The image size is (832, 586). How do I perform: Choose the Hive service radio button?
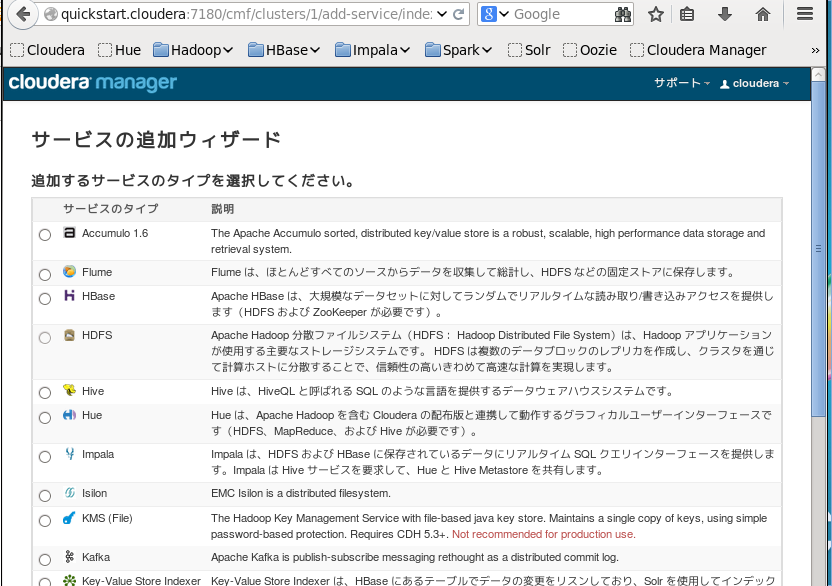[x=45, y=393]
